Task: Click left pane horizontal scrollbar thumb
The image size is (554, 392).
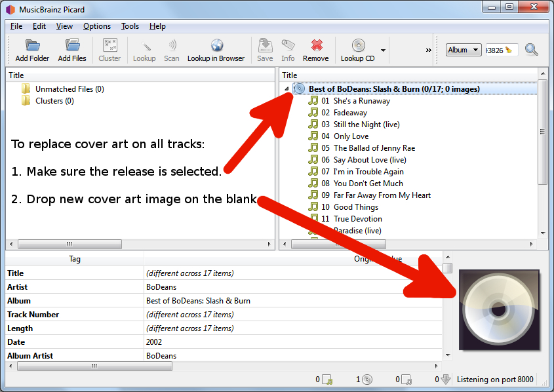Action: click(69, 244)
